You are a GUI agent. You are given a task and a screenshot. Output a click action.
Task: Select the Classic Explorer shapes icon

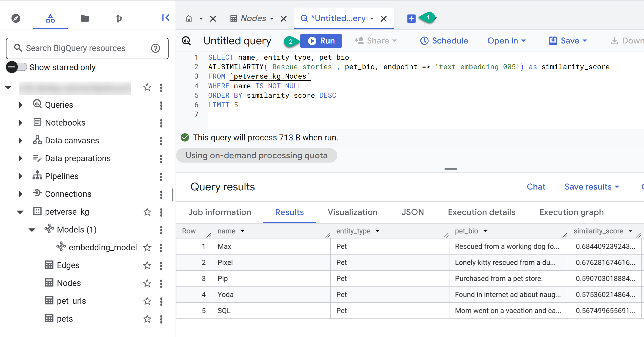[50, 18]
